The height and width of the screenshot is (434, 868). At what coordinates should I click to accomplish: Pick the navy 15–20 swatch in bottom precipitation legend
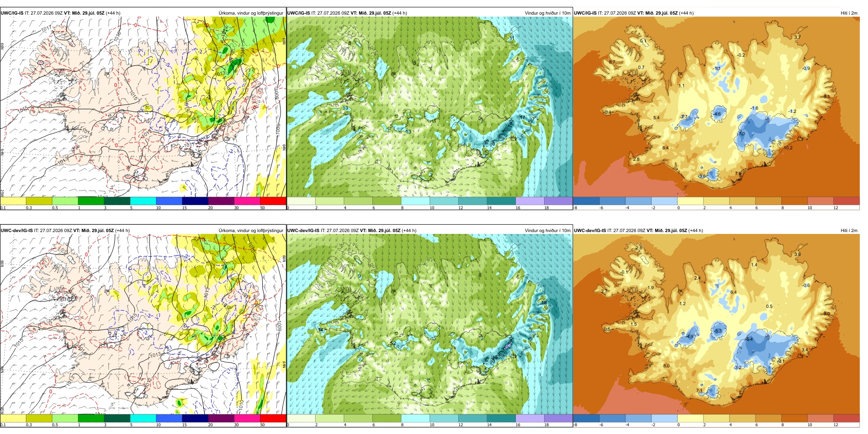195,418
